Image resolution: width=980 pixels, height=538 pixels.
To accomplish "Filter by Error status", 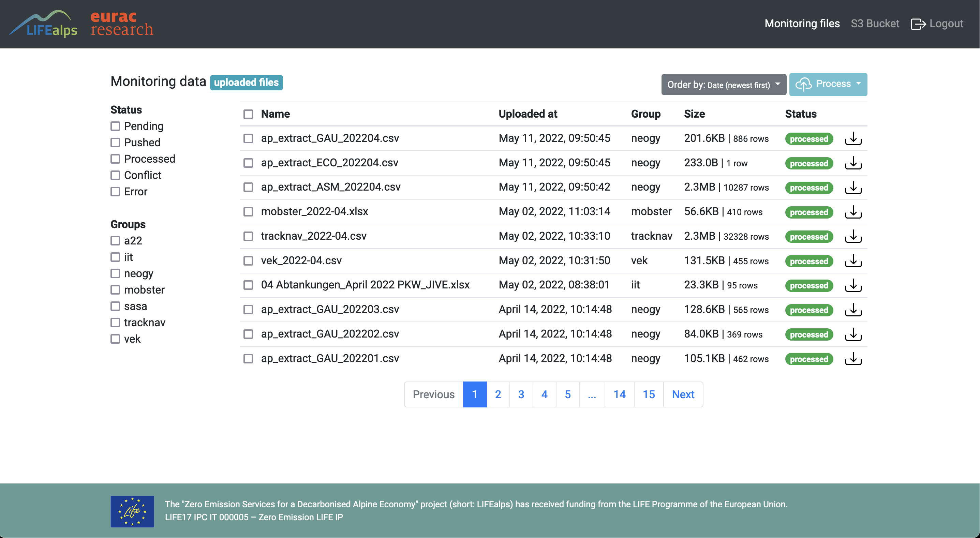I will [x=115, y=191].
